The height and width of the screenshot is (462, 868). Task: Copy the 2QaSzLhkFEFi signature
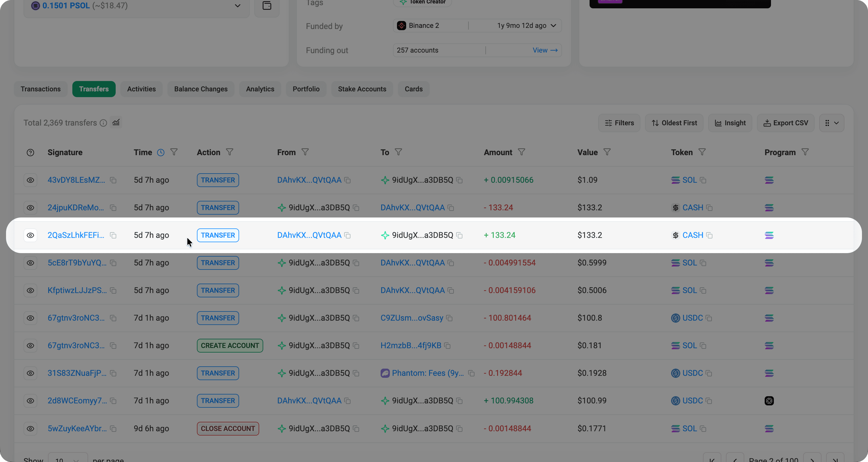pos(113,235)
